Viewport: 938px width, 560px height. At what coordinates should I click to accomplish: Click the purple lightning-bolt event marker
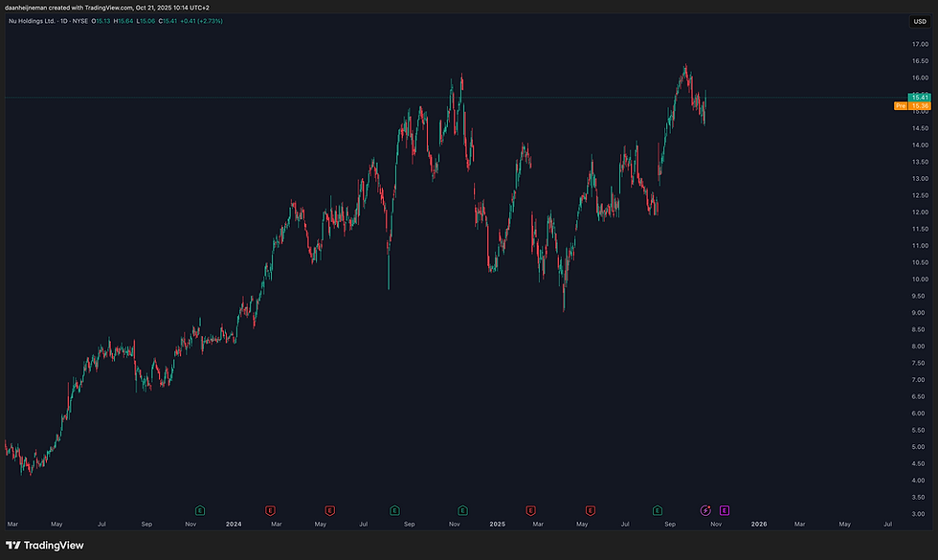point(706,510)
